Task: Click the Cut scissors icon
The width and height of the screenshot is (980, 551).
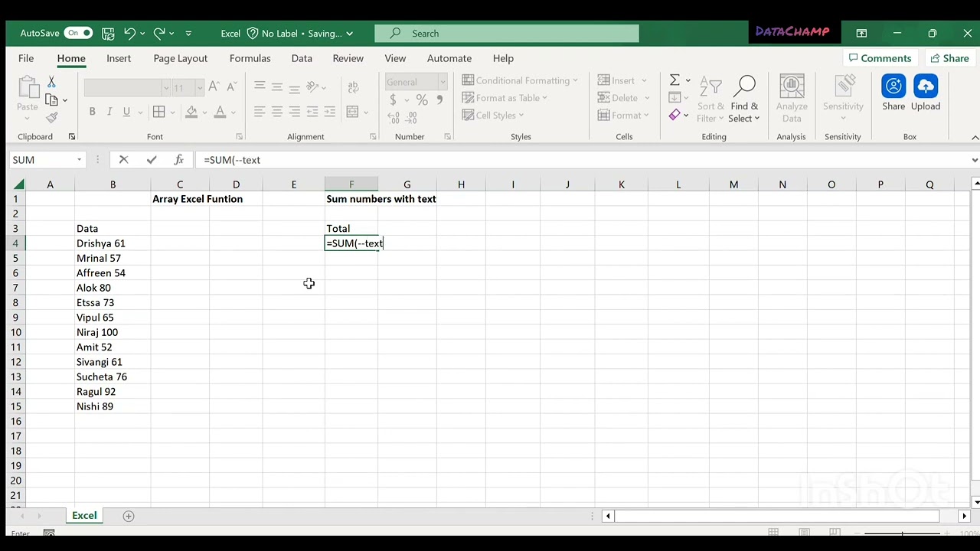Action: click(x=51, y=81)
